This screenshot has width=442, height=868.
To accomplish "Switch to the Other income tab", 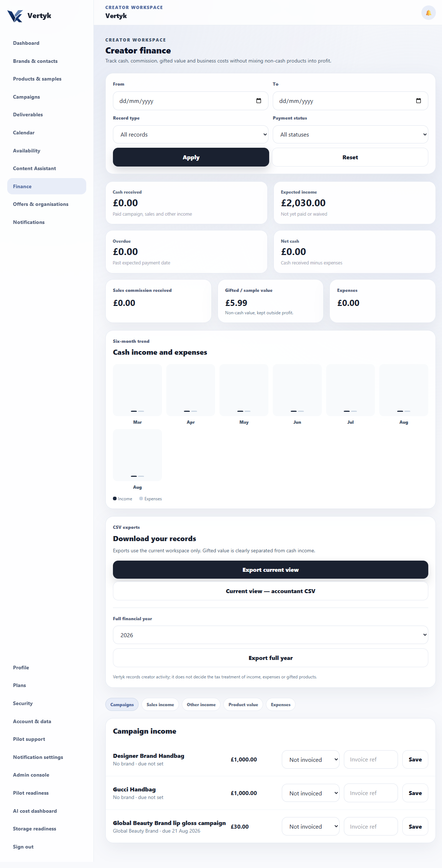I will (x=201, y=704).
